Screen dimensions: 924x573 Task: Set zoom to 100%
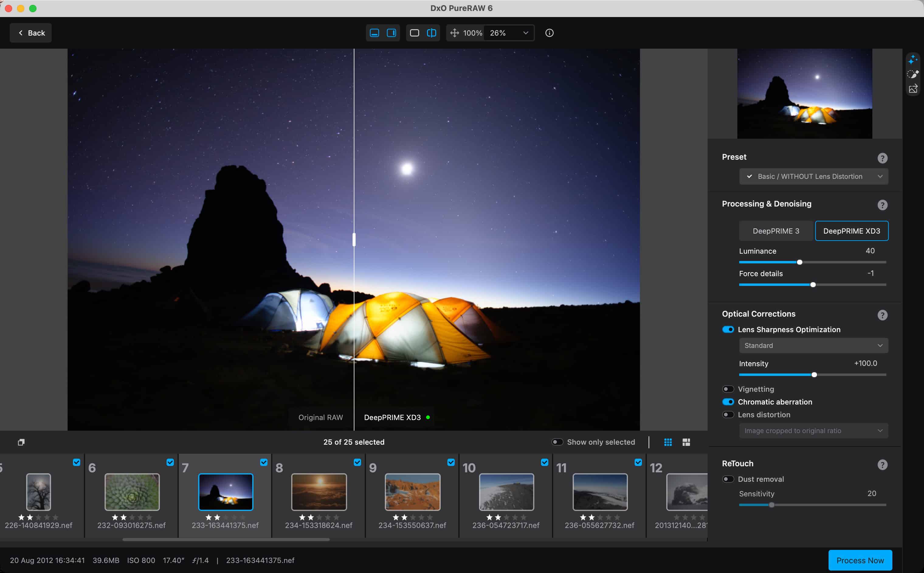point(472,33)
